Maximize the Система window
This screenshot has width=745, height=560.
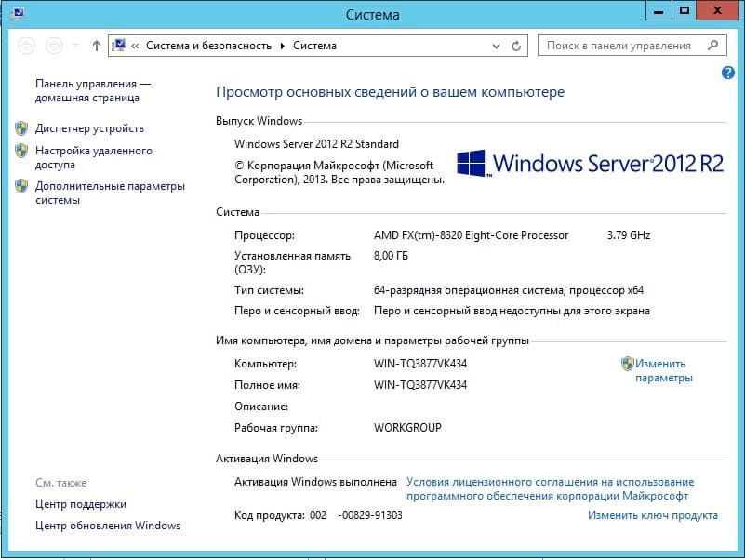click(685, 10)
